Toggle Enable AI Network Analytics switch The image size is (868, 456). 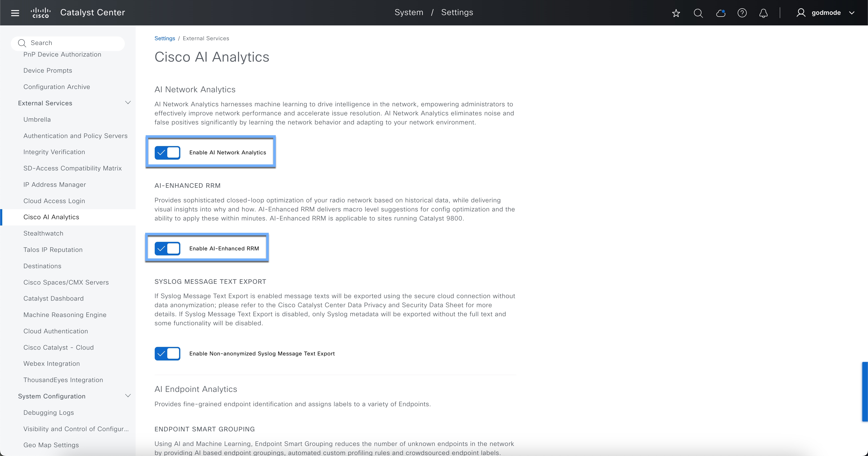[x=168, y=152]
